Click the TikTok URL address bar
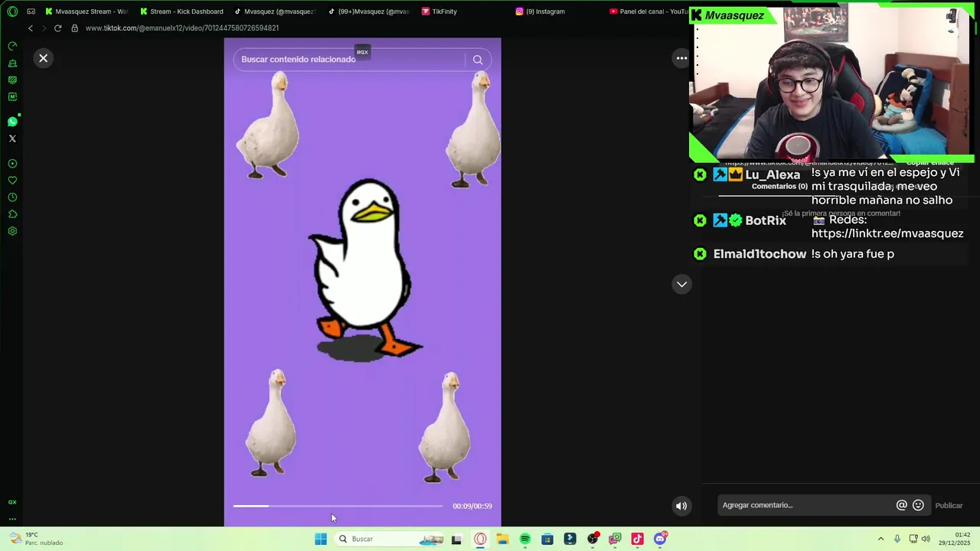Screen dimensions: 980x551 tap(182, 28)
